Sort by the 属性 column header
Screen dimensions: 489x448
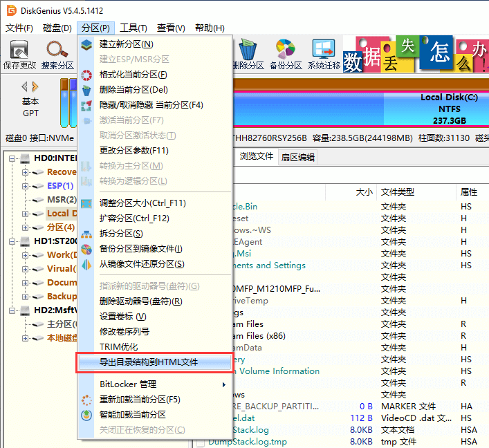pos(472,192)
